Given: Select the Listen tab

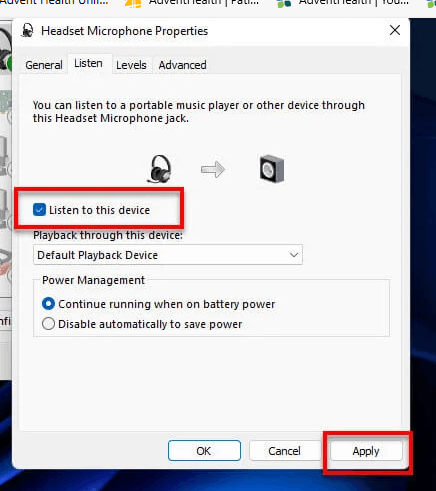Looking at the screenshot, I should pyautogui.click(x=88, y=63).
